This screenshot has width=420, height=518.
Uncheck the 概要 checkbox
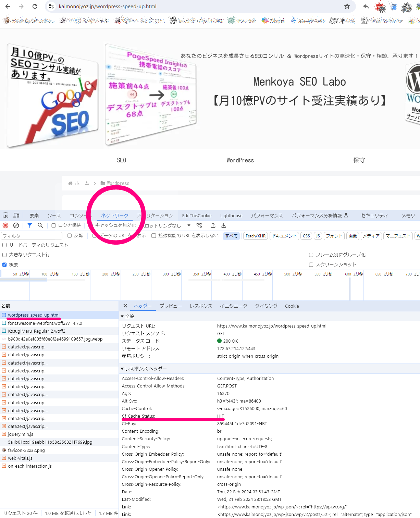click(4, 265)
